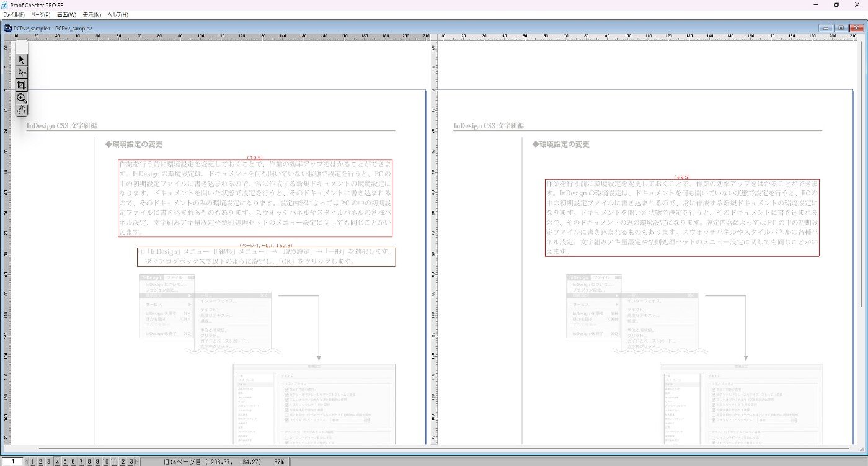Click the PCPv2_sample document window icon
This screenshot has width=868, height=466.
(x=7, y=28)
